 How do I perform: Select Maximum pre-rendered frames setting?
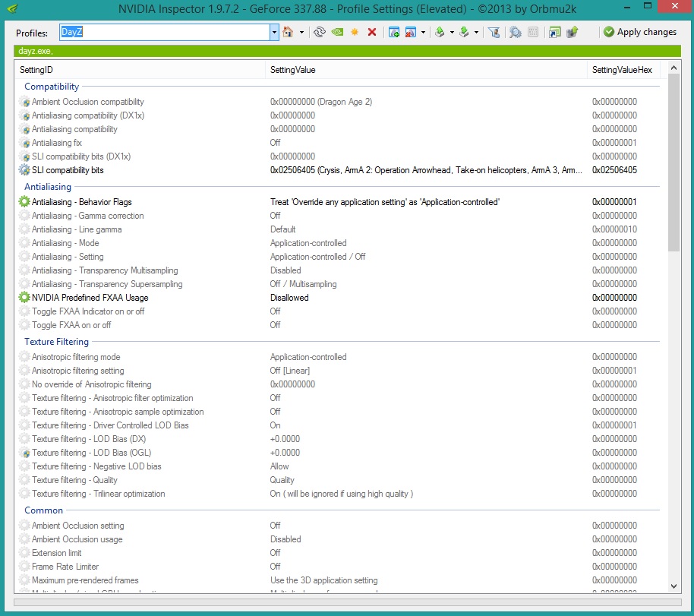(341, 580)
